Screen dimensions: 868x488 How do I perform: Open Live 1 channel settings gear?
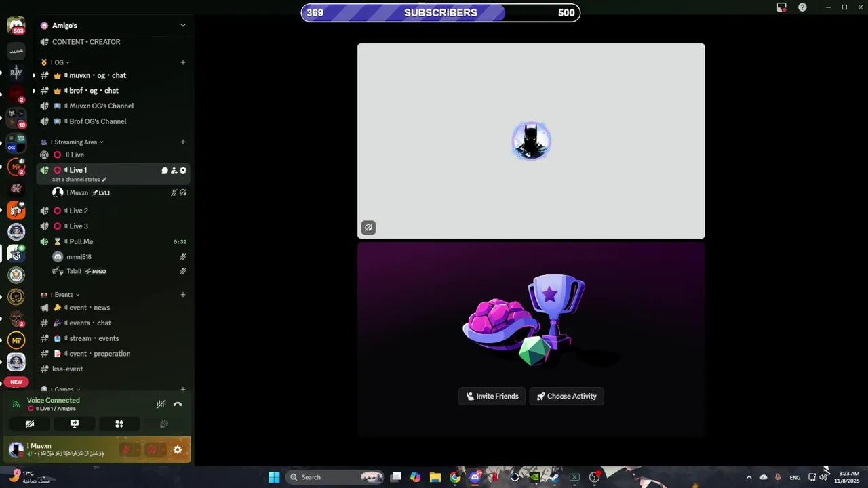(183, 171)
